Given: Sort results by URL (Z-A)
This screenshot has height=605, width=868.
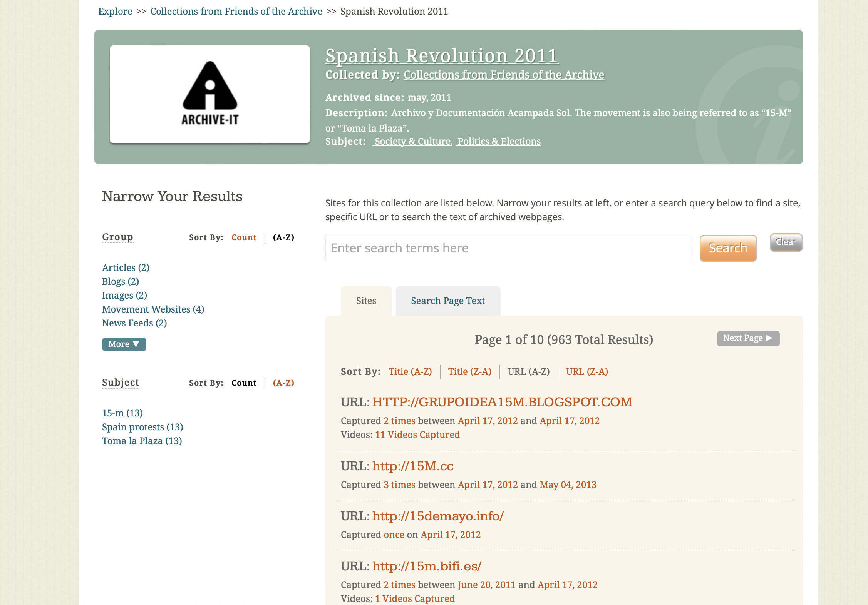Looking at the screenshot, I should [587, 371].
